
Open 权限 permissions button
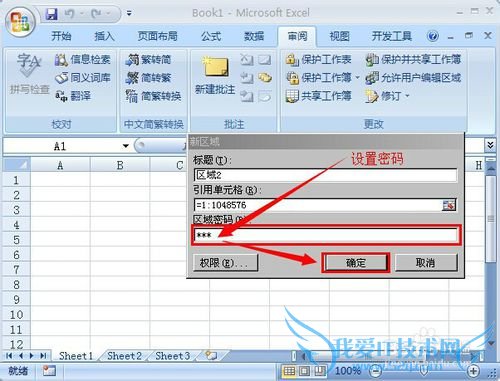pos(226,263)
